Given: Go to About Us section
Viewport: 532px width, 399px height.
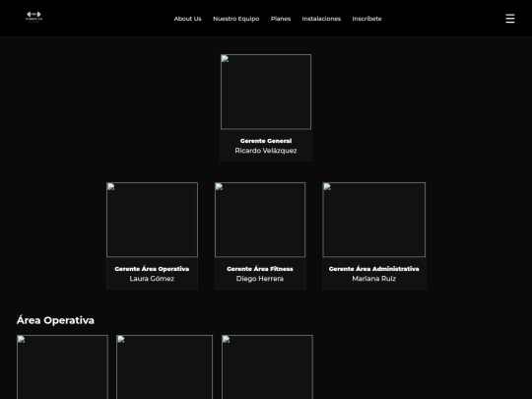Looking at the screenshot, I should (187, 19).
